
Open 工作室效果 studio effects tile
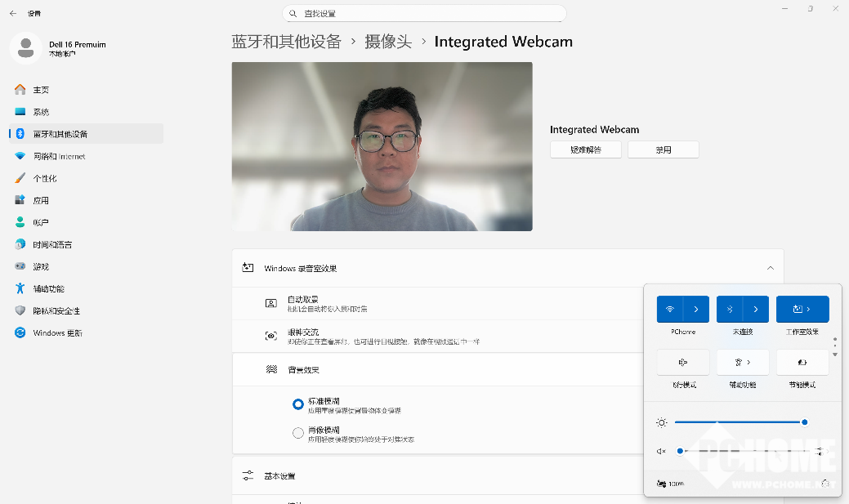pos(802,310)
